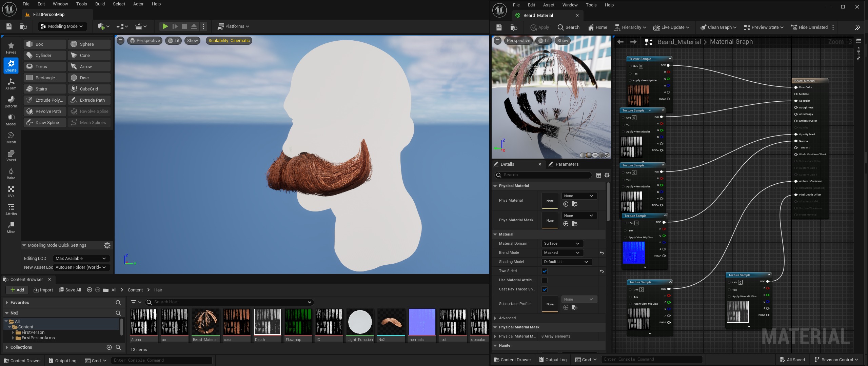Open the Attribs tools category
868x366 pixels.
[11, 209]
